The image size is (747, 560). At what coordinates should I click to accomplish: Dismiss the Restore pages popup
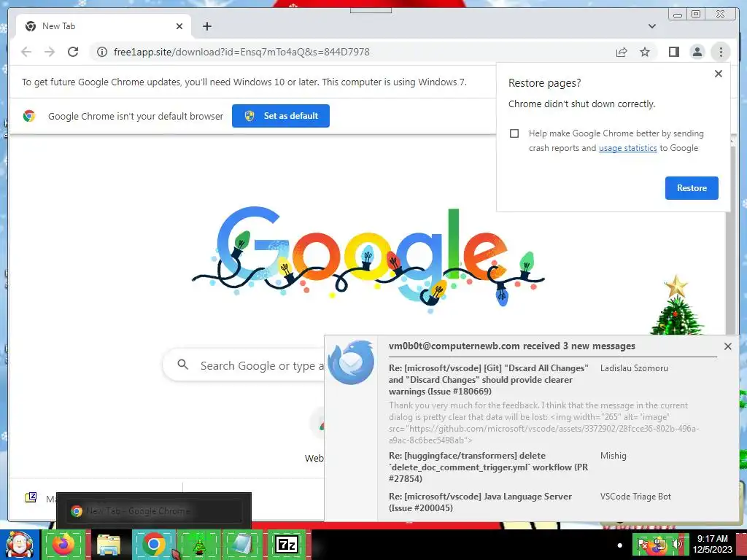click(x=719, y=74)
